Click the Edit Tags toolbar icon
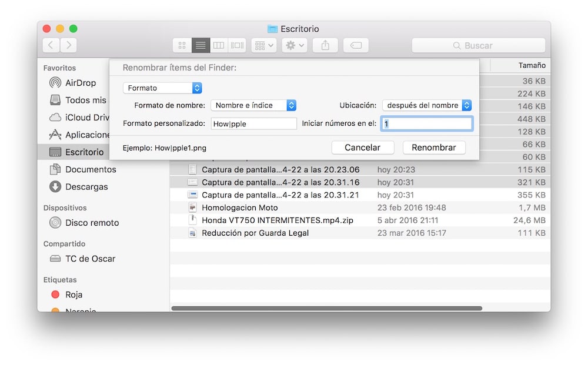 (356, 45)
